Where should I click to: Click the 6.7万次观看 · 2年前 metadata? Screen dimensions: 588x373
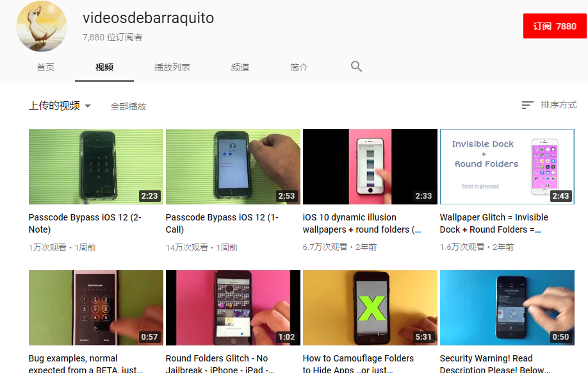click(x=339, y=247)
